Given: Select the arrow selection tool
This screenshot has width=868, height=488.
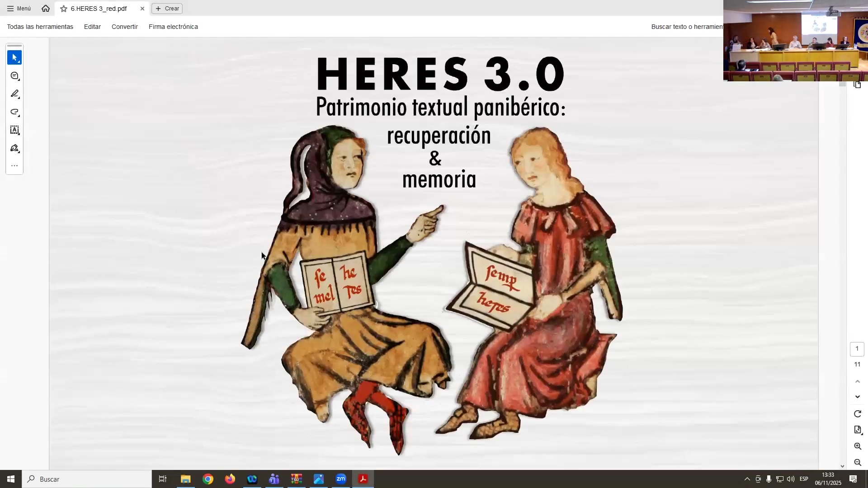Looking at the screenshot, I should (14, 58).
